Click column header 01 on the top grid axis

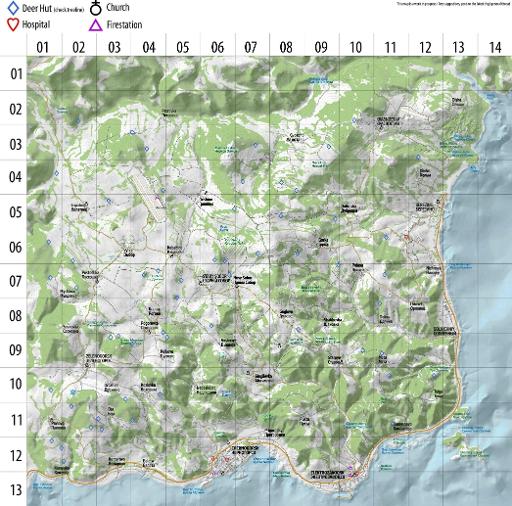coord(42,47)
